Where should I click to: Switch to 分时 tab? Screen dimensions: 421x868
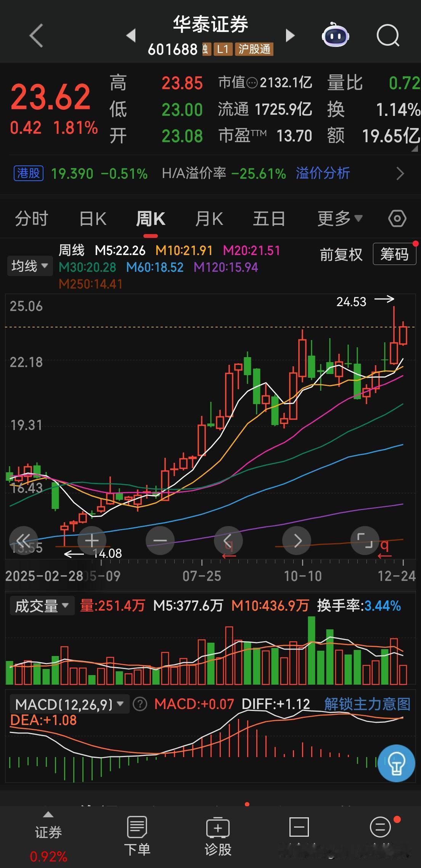click(32, 219)
